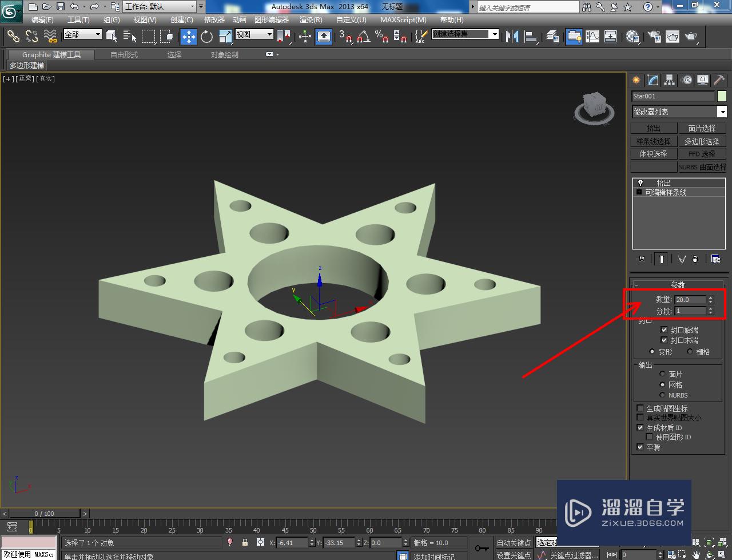Viewport: 732px width, 560px height.
Task: Click the Pin Stack icon under modifier stack
Action: click(641, 259)
